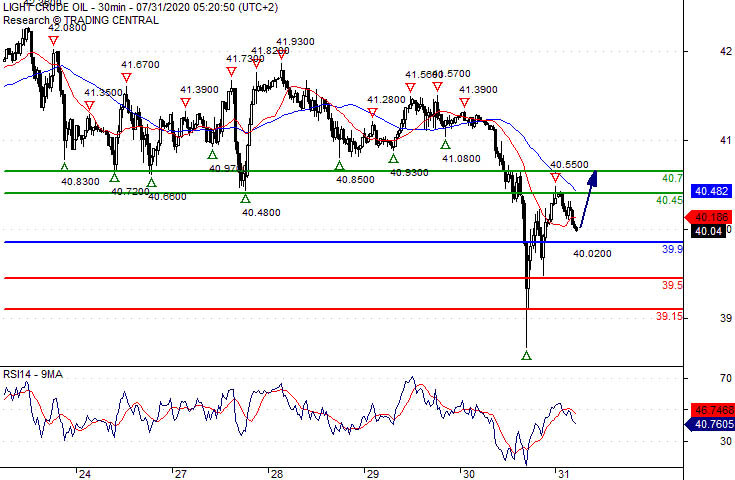The image size is (735, 480).
Task: Click the red triangle marker under 42.0800
Action: tap(53, 41)
